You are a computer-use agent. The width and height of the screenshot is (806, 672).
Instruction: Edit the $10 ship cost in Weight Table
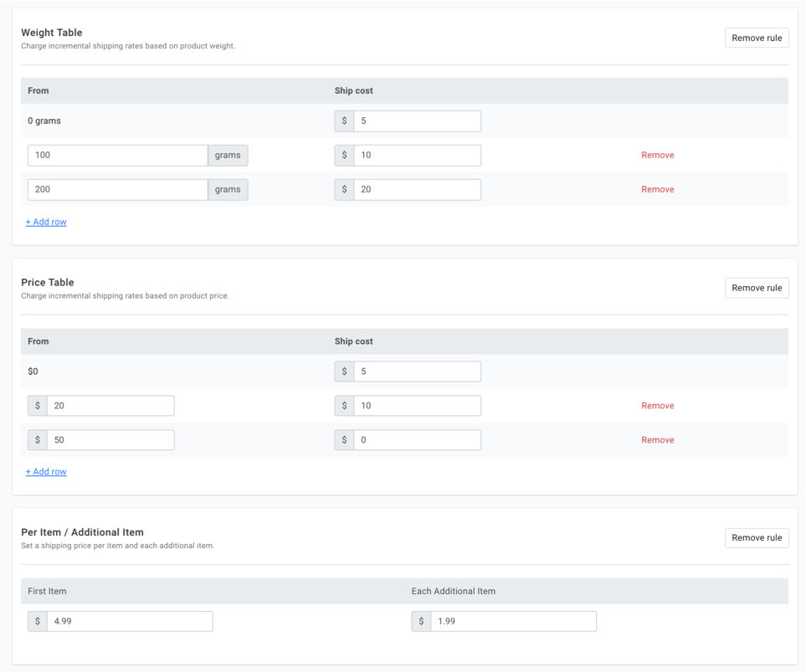[418, 156]
